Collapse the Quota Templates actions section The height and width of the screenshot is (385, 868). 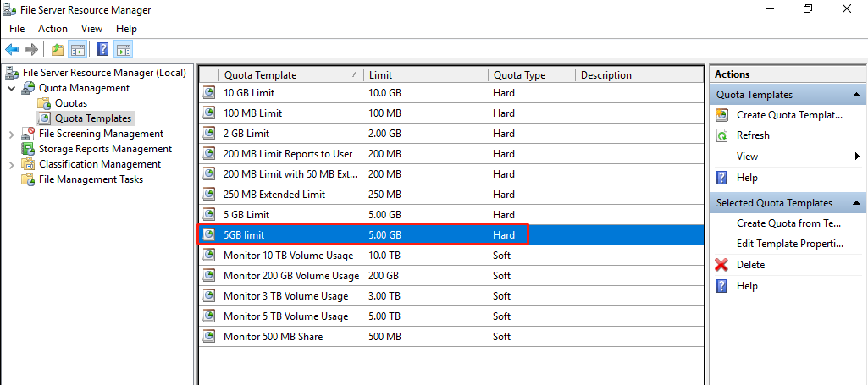point(857,95)
